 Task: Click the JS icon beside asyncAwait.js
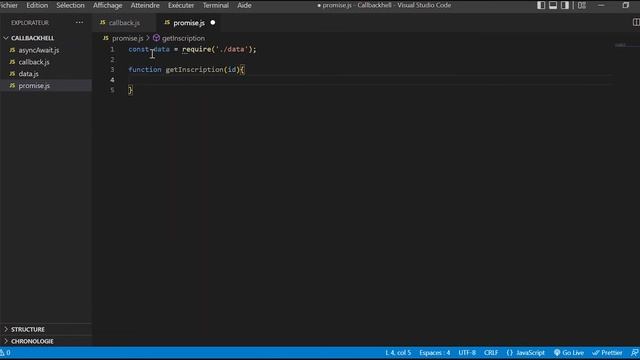[x=12, y=50]
